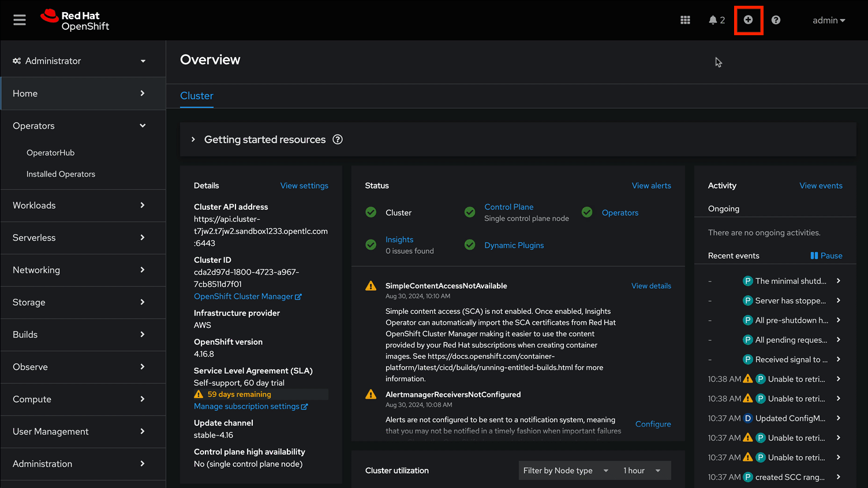This screenshot has width=868, height=488.
Task: Open the hamburger navigation menu
Action: (x=20, y=20)
